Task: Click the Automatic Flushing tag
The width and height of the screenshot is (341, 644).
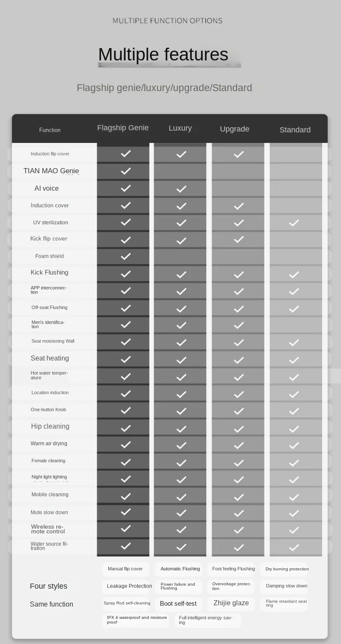Action: pyautogui.click(x=180, y=569)
